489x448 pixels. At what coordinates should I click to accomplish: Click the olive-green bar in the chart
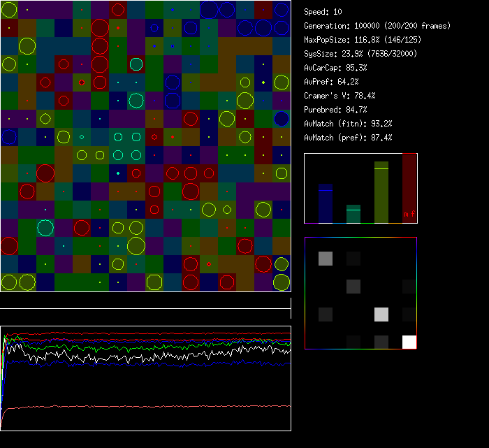[x=381, y=192]
